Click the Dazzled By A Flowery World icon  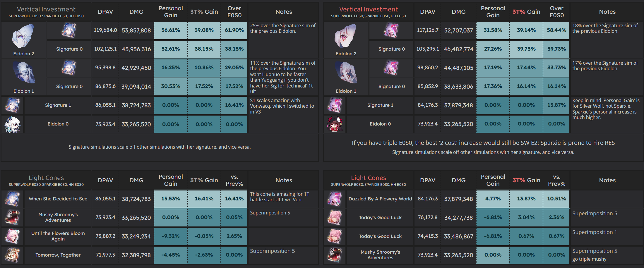tap(335, 199)
